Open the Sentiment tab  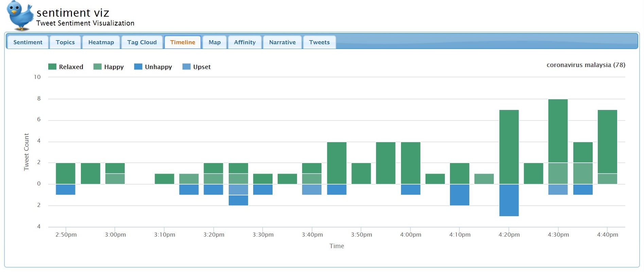coord(28,42)
